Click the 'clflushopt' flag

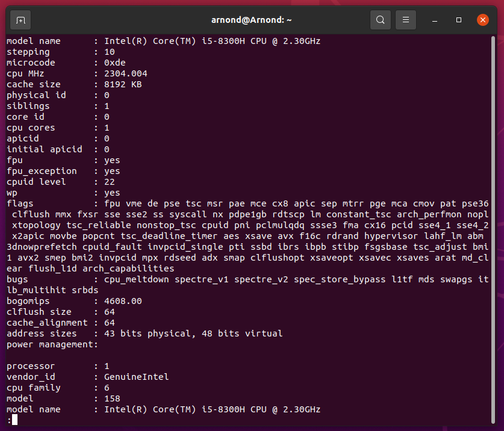pyautogui.click(x=278, y=258)
